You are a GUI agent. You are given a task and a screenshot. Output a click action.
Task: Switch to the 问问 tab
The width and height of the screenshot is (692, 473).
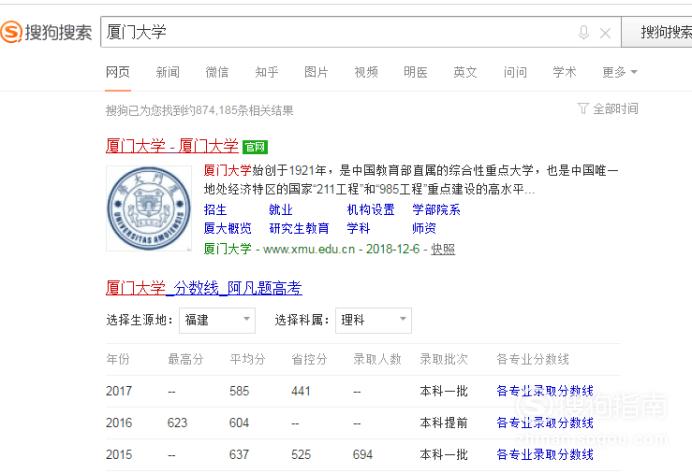pos(515,72)
